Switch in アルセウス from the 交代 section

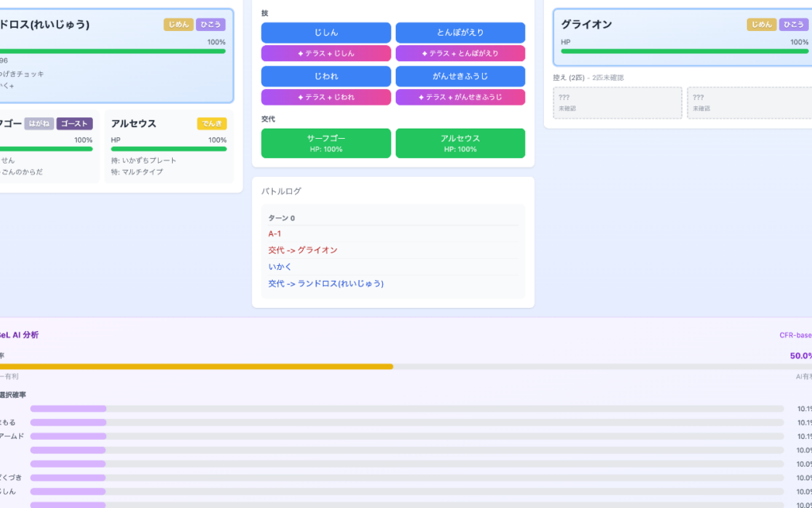pos(460,143)
